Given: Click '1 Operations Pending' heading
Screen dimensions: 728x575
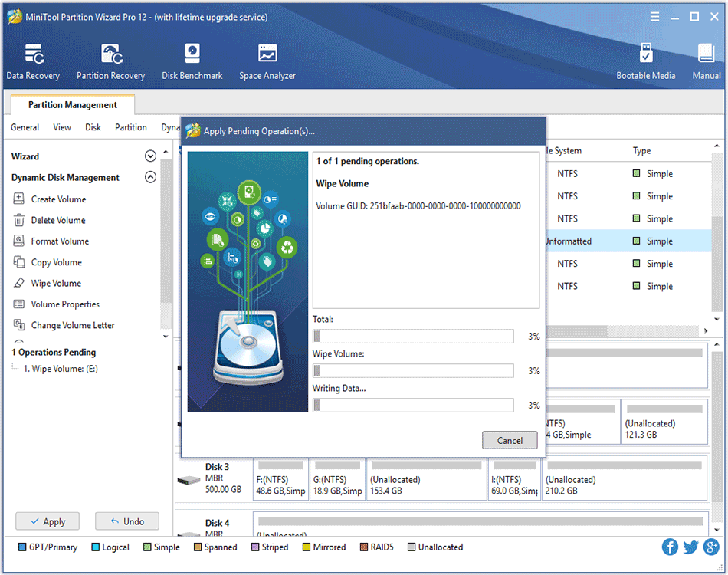Looking at the screenshot, I should coord(54,352).
